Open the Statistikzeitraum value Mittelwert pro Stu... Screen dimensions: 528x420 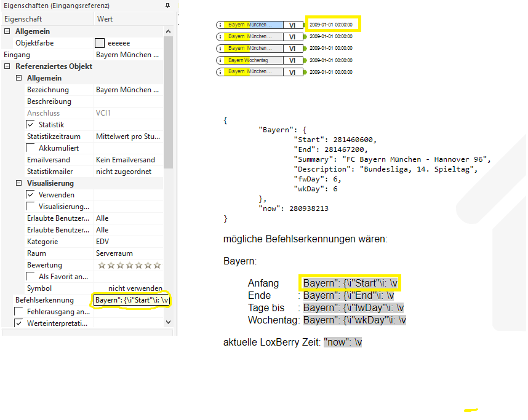(128, 137)
